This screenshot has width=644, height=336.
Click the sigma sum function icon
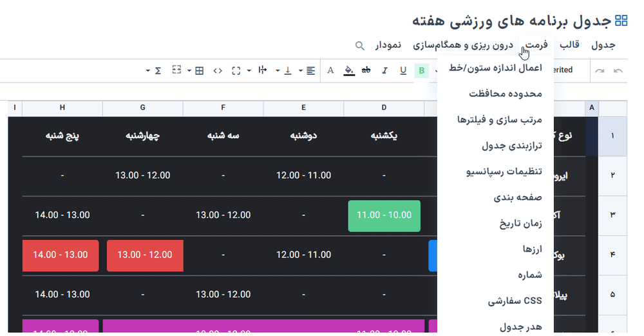tap(158, 71)
